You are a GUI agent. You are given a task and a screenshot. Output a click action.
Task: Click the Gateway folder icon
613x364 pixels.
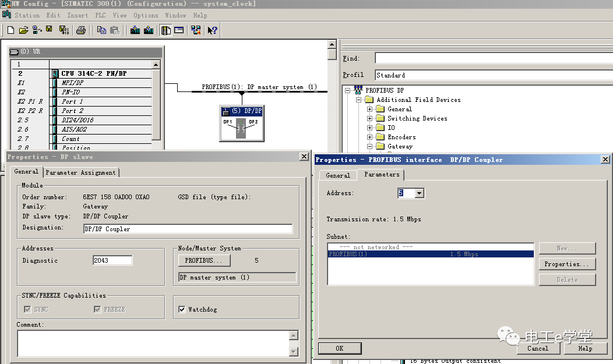[x=381, y=146]
